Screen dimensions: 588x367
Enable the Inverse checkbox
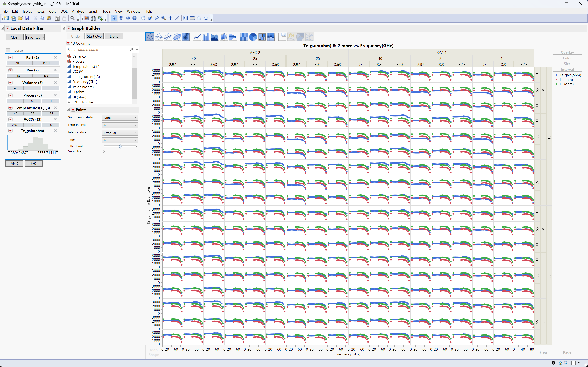(x=8, y=50)
